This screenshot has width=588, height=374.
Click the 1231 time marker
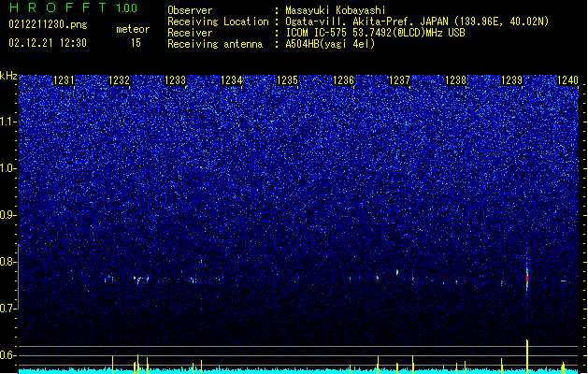coord(65,80)
